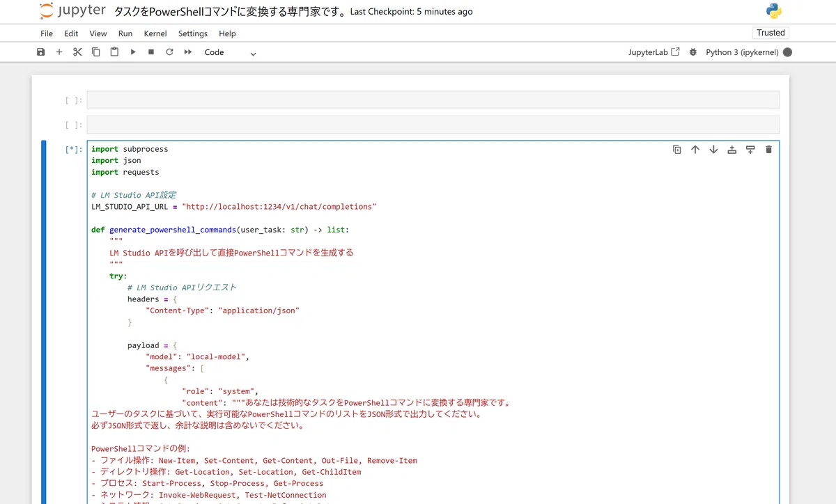Move the active cell down
Image resolution: width=836 pixels, height=504 pixels.
[x=713, y=149]
